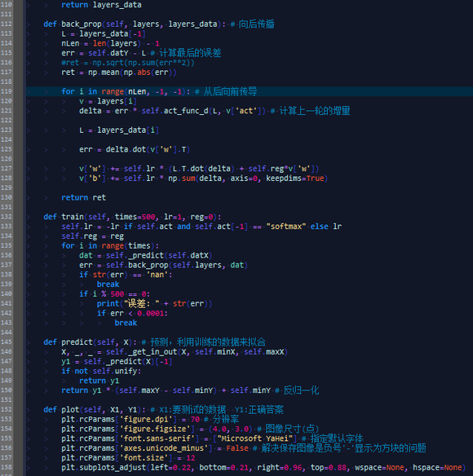
Task: Click the 'wspace=None' argument
Action: pyautogui.click(x=379, y=468)
